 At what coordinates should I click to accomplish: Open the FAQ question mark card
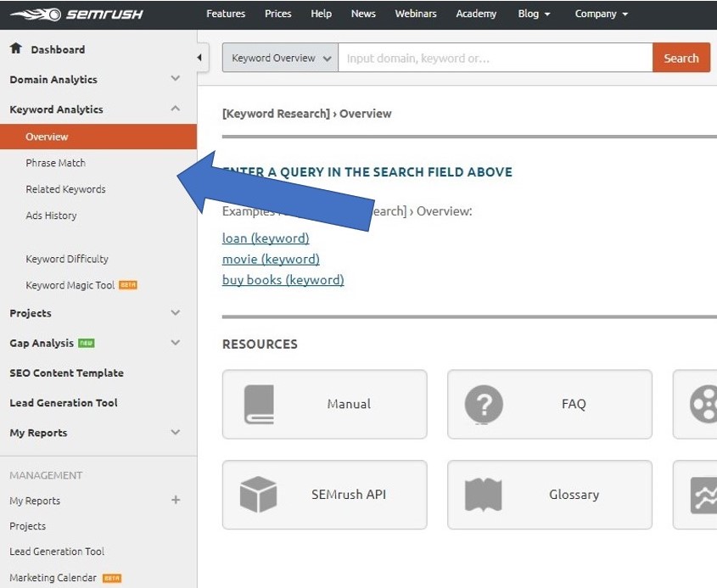[550, 404]
